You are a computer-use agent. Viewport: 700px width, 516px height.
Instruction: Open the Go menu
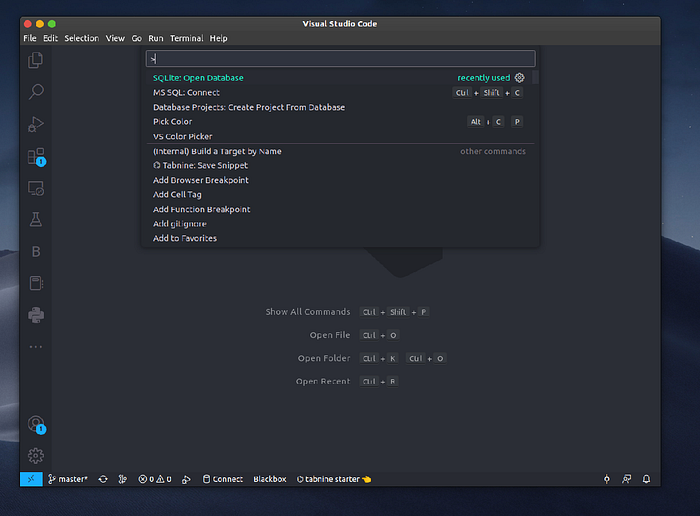pos(137,38)
